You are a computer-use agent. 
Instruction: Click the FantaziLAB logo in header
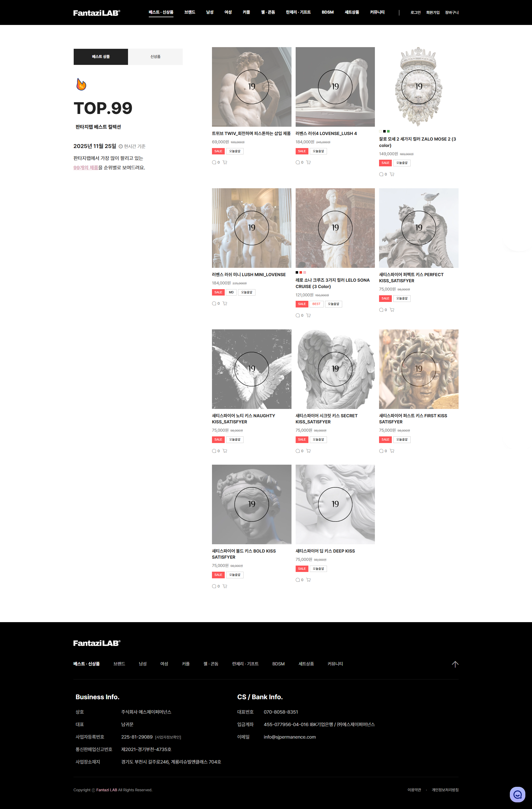click(97, 13)
